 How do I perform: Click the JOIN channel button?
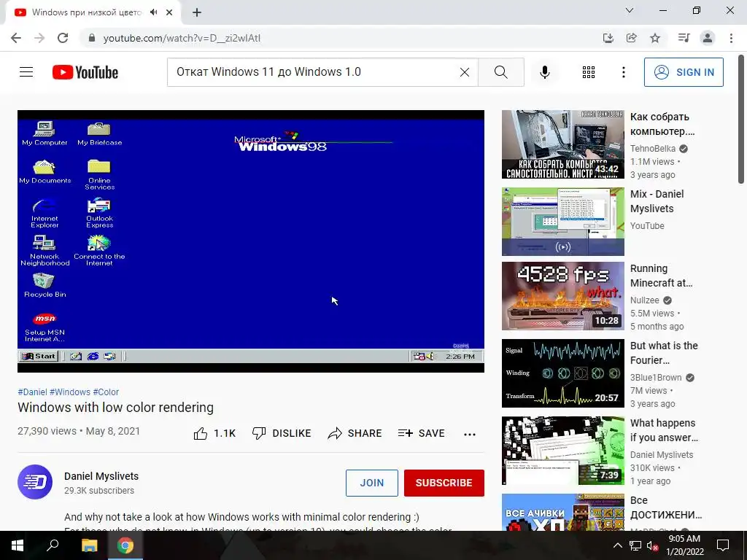point(371,483)
